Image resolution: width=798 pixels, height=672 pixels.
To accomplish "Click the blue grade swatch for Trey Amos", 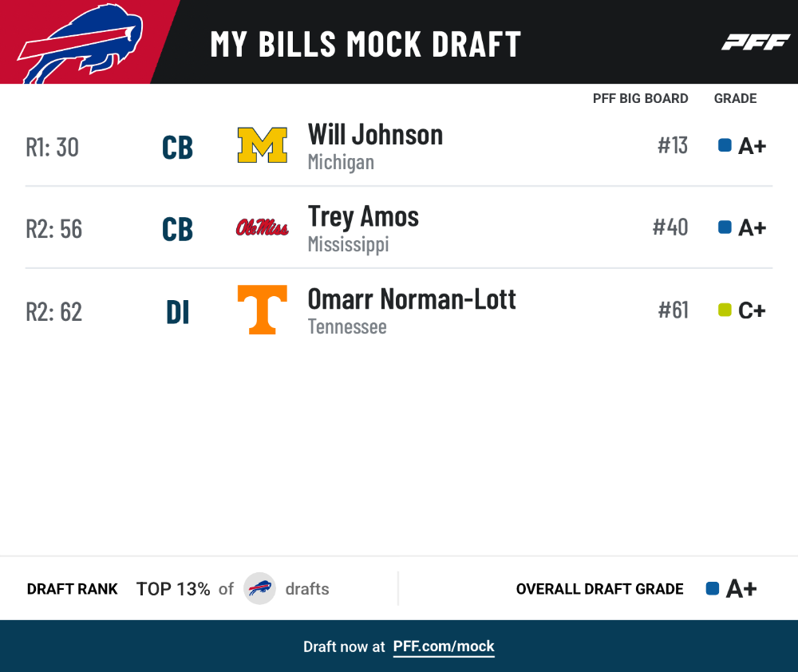I will pyautogui.click(x=725, y=227).
